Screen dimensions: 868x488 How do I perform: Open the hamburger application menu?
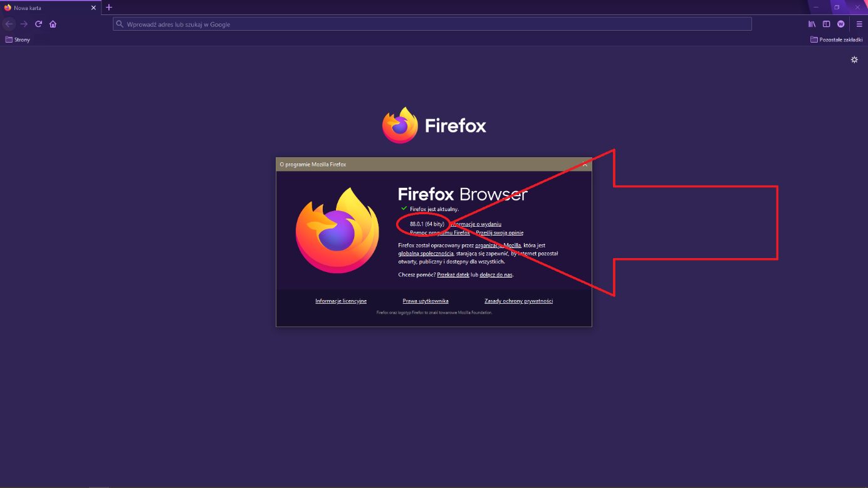859,24
